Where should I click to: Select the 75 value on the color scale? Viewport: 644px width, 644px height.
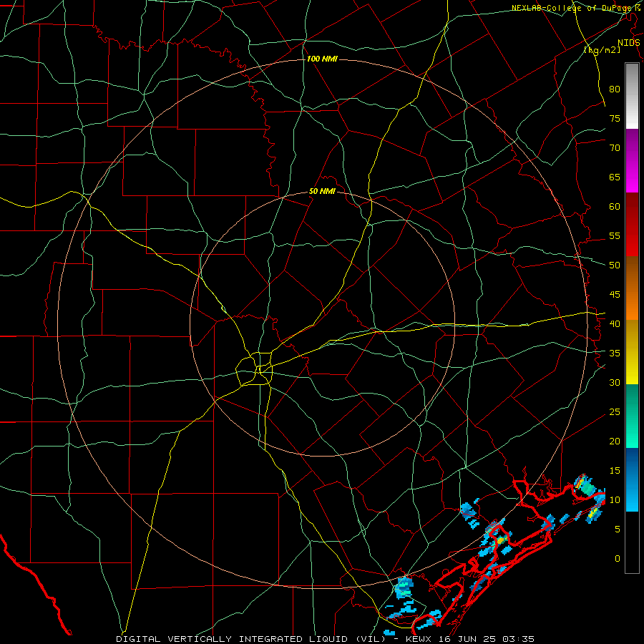[615, 119]
